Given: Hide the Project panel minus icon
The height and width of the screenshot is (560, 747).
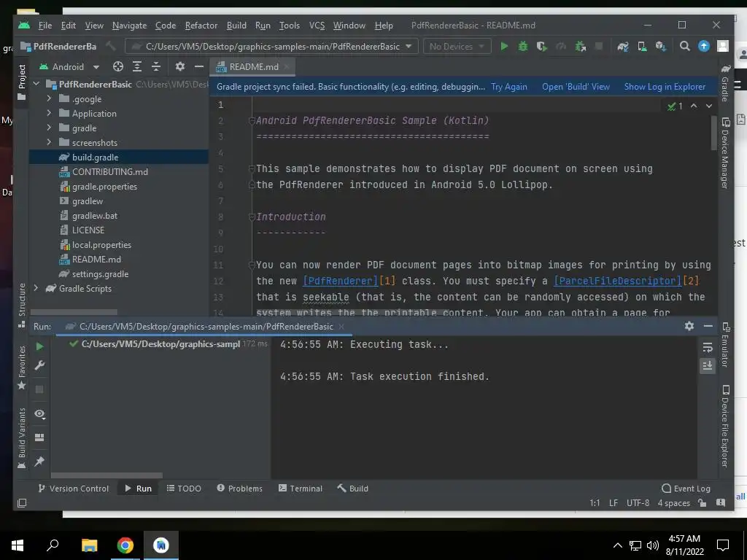Looking at the screenshot, I should [198, 66].
